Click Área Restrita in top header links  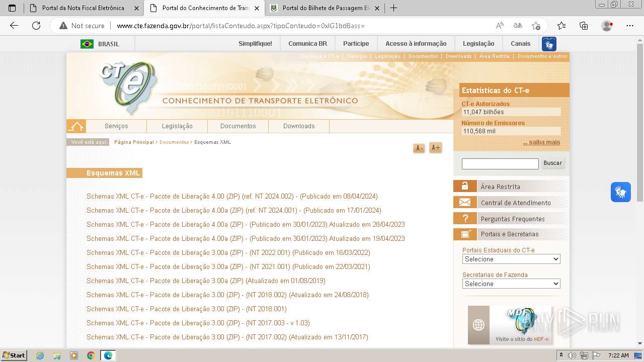click(495, 56)
